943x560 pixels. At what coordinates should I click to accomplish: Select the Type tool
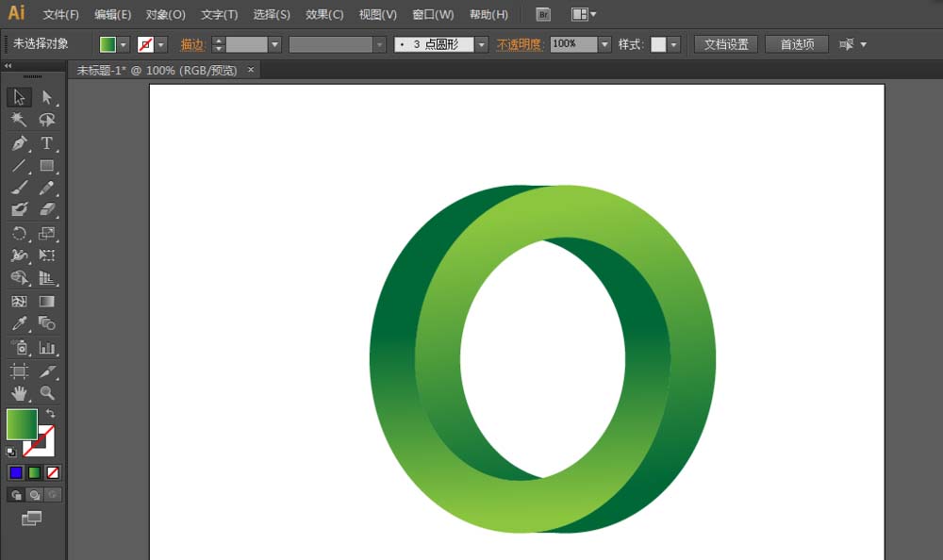pyautogui.click(x=45, y=143)
